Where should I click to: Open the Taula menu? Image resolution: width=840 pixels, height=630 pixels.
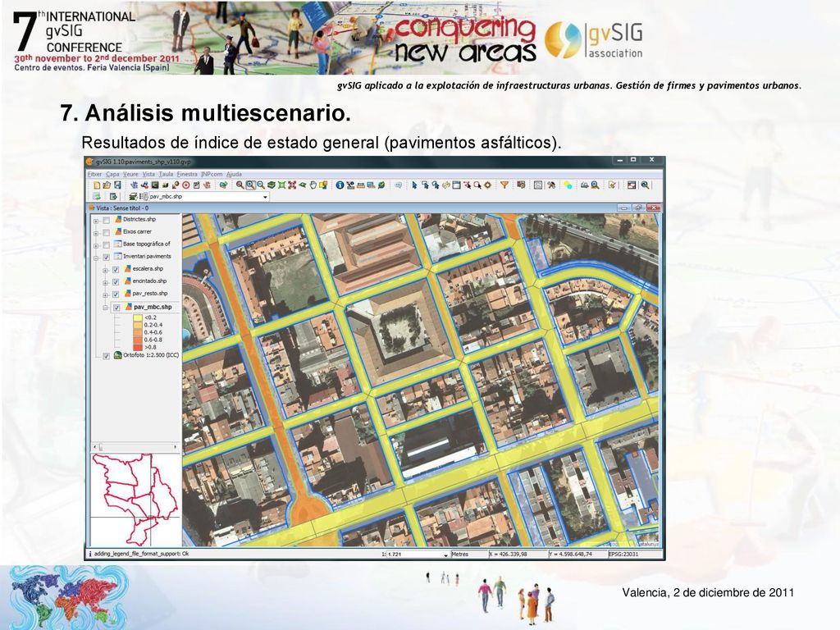[x=166, y=174]
